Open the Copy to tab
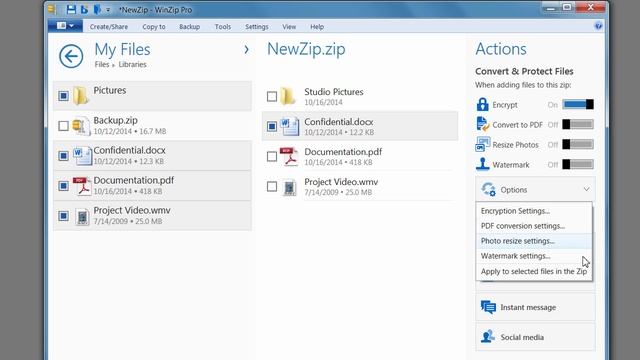640x360 pixels. click(154, 27)
